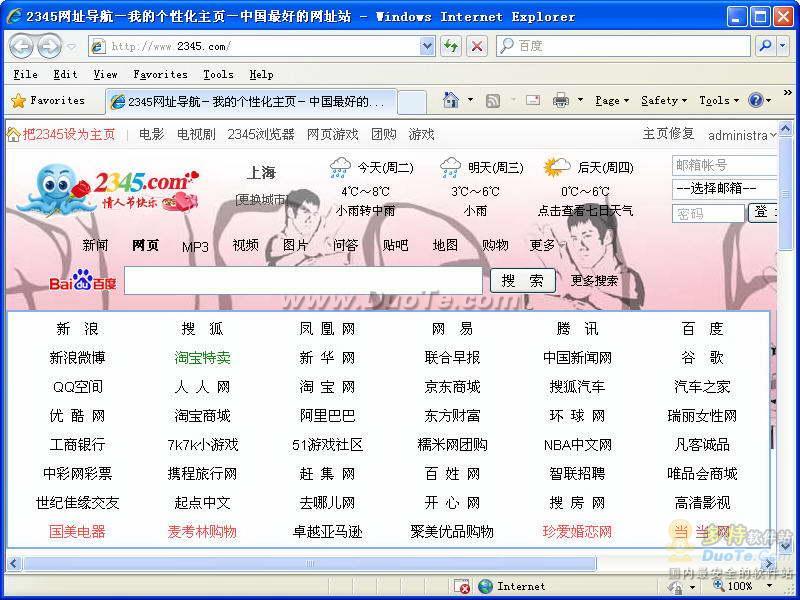Open recent pages dropdown next to Forward

tap(71, 47)
